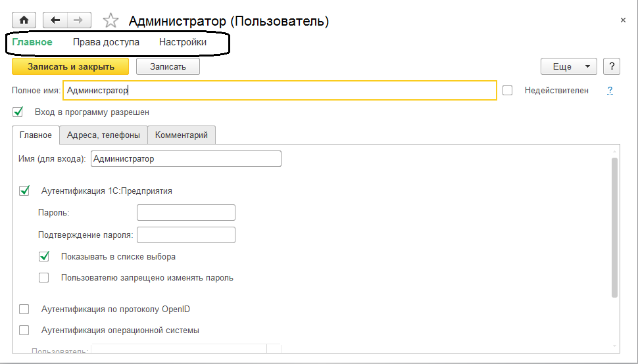
Task: Toggle Аутентификация 1С:Предприятия checkbox
Action: click(25, 191)
